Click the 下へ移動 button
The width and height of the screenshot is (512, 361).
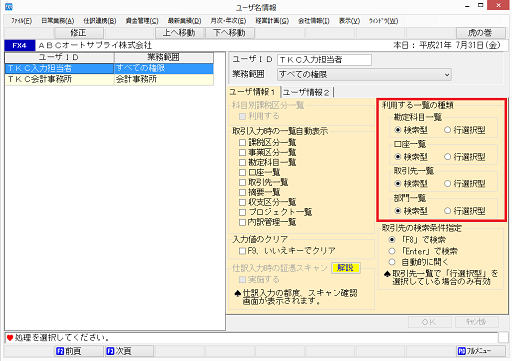point(229,33)
